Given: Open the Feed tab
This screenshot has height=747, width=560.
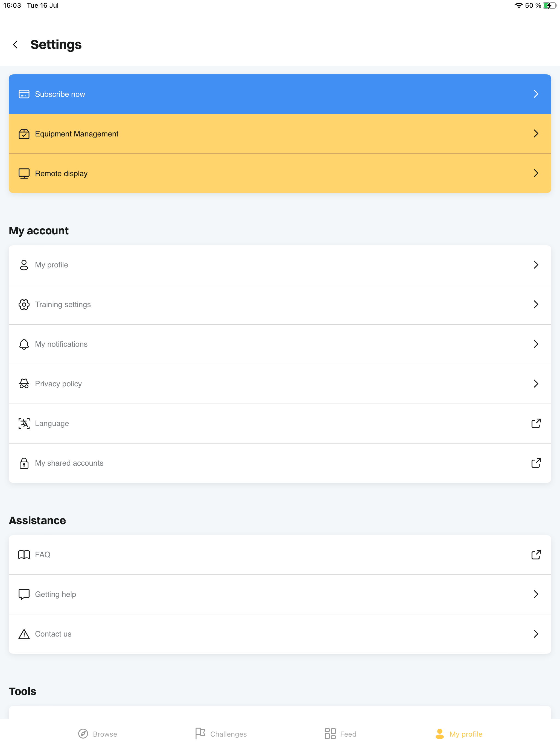Looking at the screenshot, I should (x=340, y=734).
